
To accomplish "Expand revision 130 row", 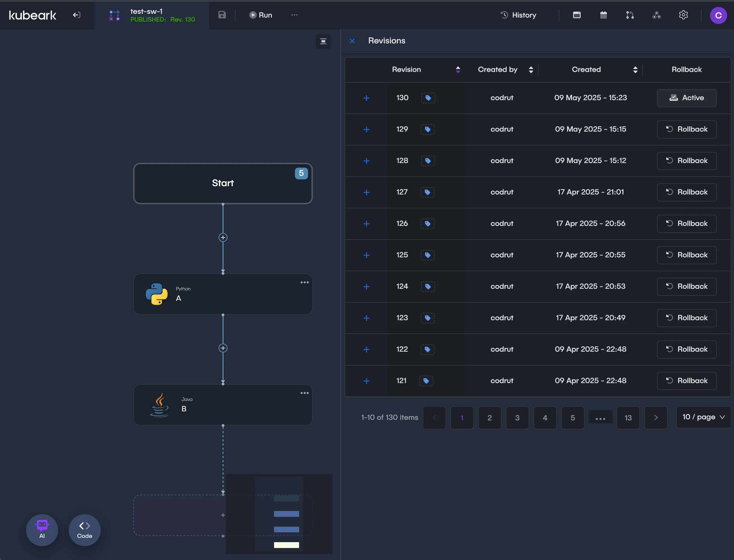I will click(366, 98).
